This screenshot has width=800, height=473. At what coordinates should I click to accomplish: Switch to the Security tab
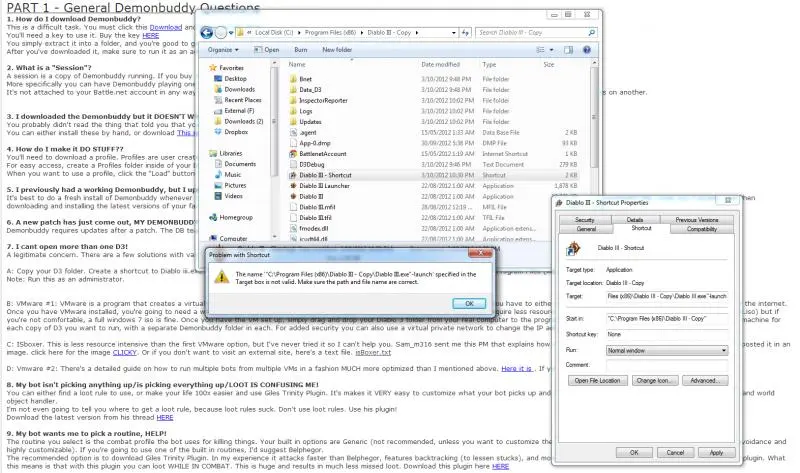pos(585,219)
